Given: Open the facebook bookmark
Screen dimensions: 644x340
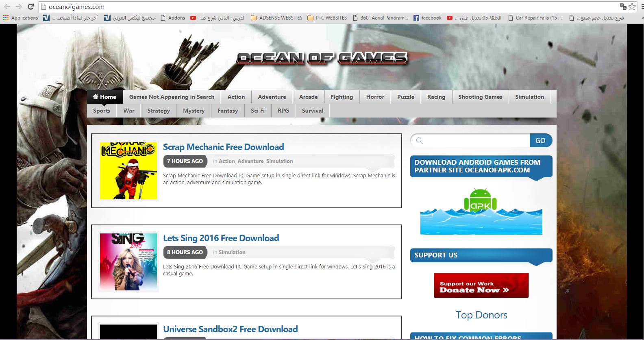Looking at the screenshot, I should pos(427,18).
